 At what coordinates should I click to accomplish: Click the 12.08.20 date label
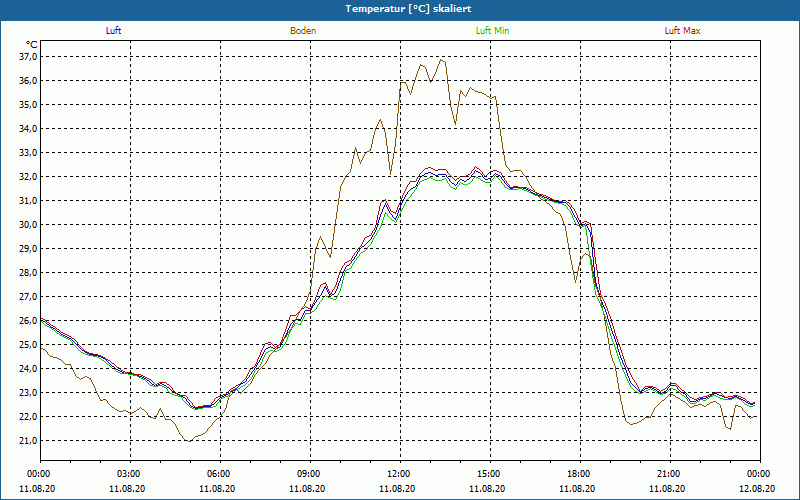(757, 488)
